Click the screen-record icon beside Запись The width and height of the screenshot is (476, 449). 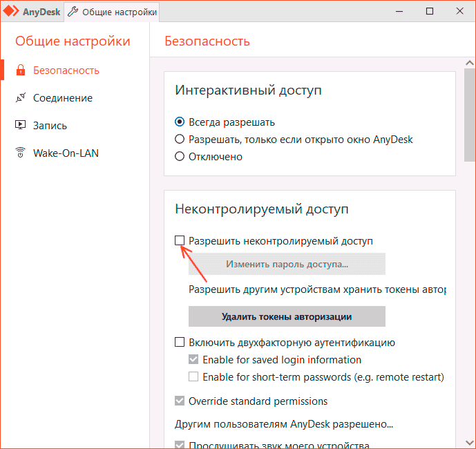click(x=20, y=125)
